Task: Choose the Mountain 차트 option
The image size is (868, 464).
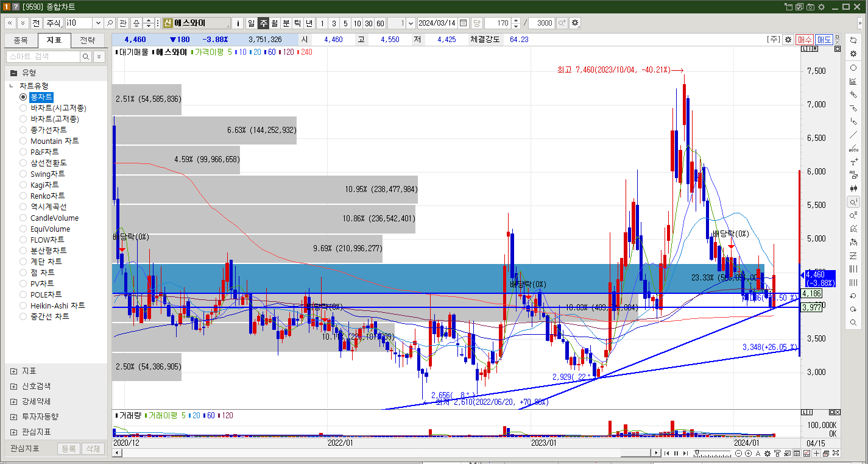Action: point(23,141)
